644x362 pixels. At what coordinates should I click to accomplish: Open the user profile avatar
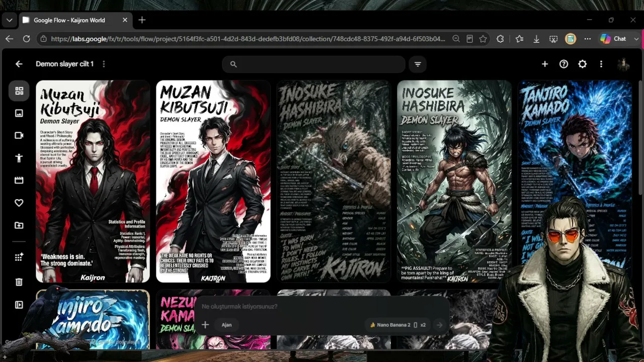click(623, 64)
